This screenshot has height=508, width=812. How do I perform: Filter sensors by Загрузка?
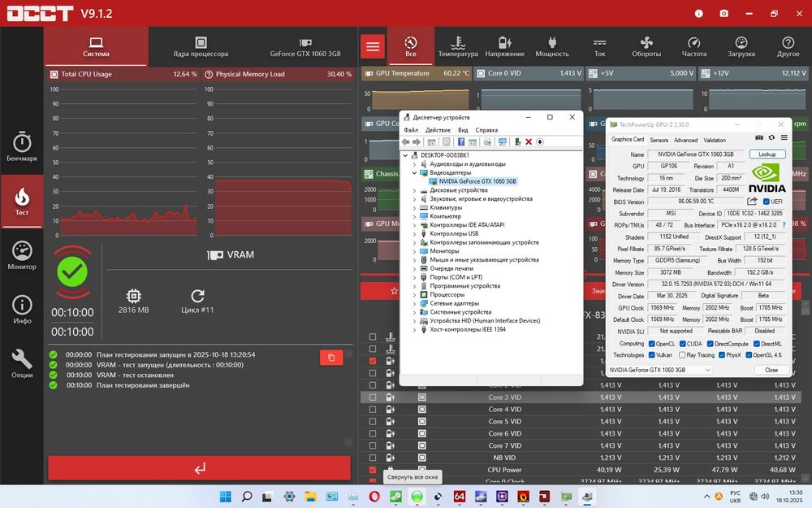pyautogui.click(x=741, y=46)
